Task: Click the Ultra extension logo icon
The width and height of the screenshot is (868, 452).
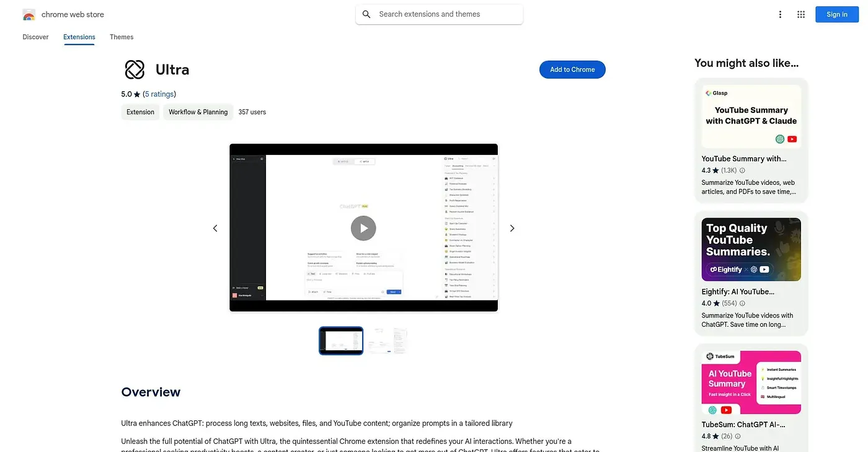Action: tap(135, 69)
